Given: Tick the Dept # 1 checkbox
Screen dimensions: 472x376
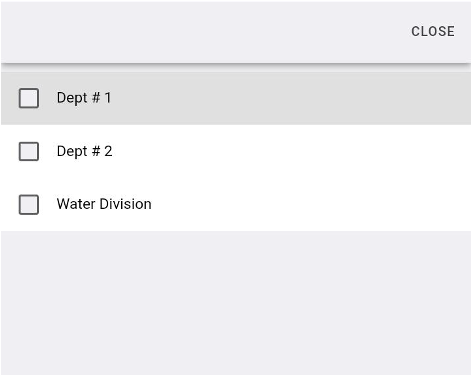Looking at the screenshot, I should [x=29, y=98].
